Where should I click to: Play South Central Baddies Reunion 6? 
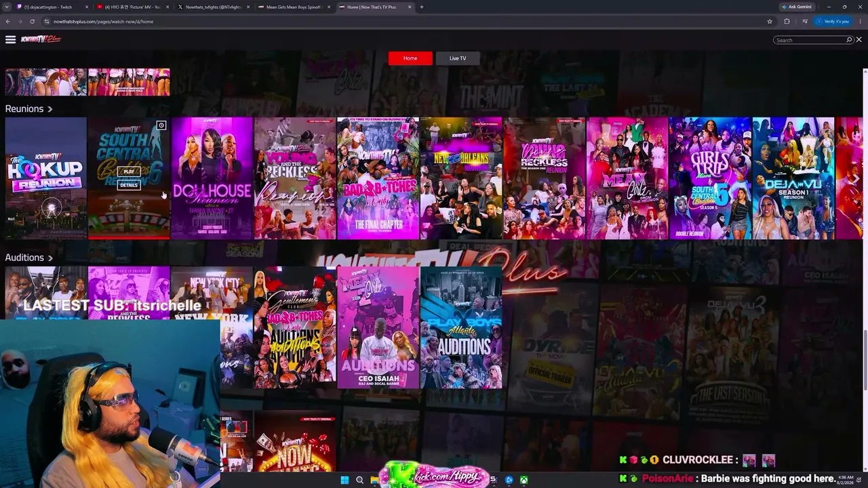point(129,171)
